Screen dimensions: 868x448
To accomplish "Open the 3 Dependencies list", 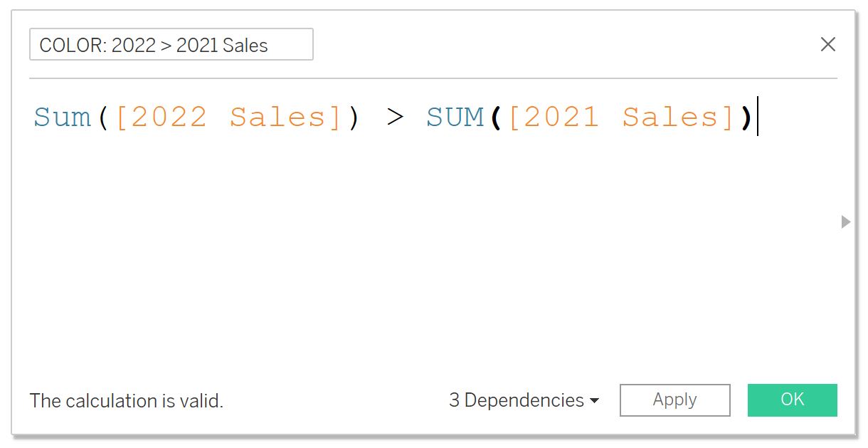I will pos(517,400).
